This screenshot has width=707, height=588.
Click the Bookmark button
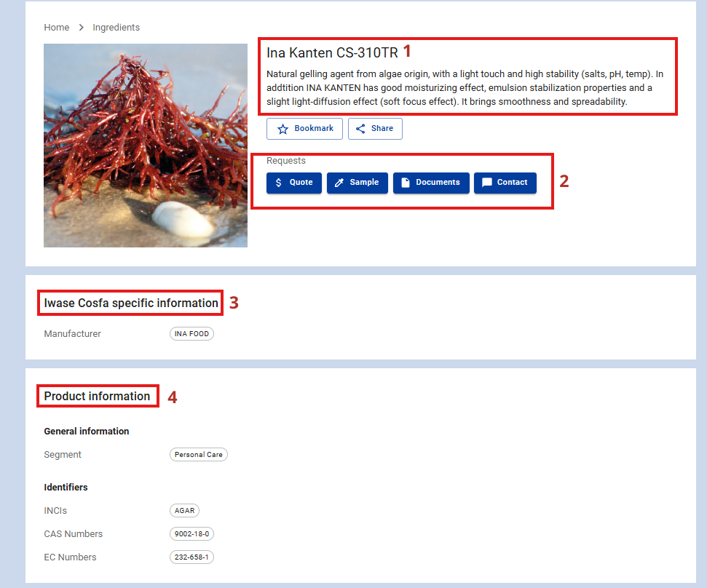(304, 129)
